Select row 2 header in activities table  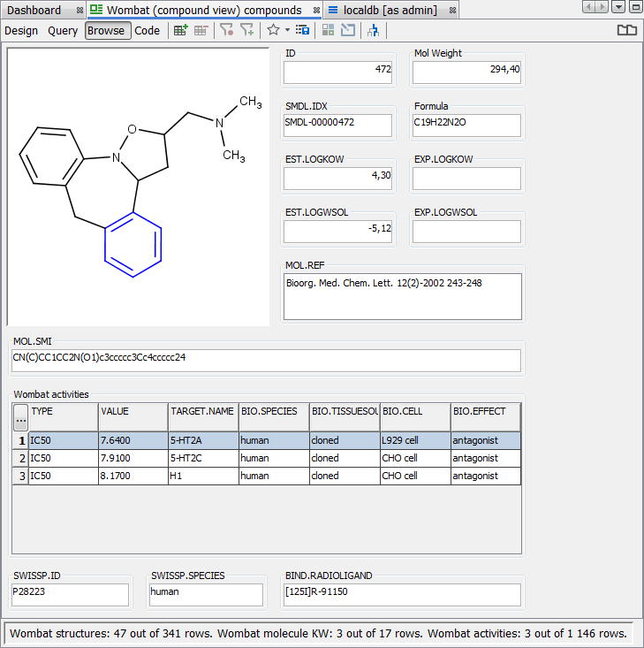coord(20,458)
